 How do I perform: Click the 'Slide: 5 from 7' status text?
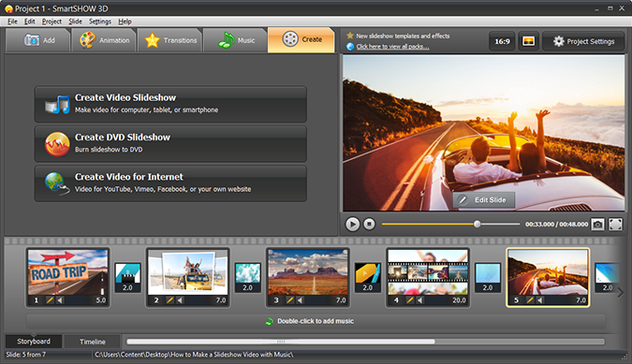[x=26, y=355]
